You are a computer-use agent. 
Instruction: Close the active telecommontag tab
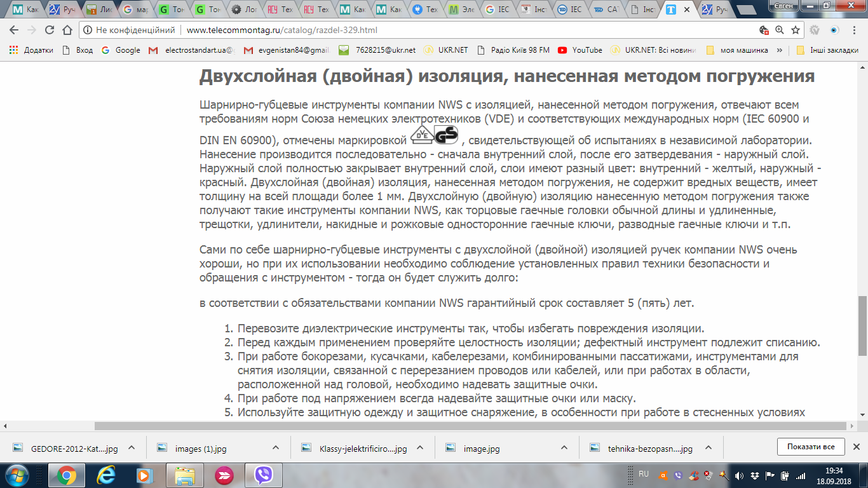tap(688, 10)
